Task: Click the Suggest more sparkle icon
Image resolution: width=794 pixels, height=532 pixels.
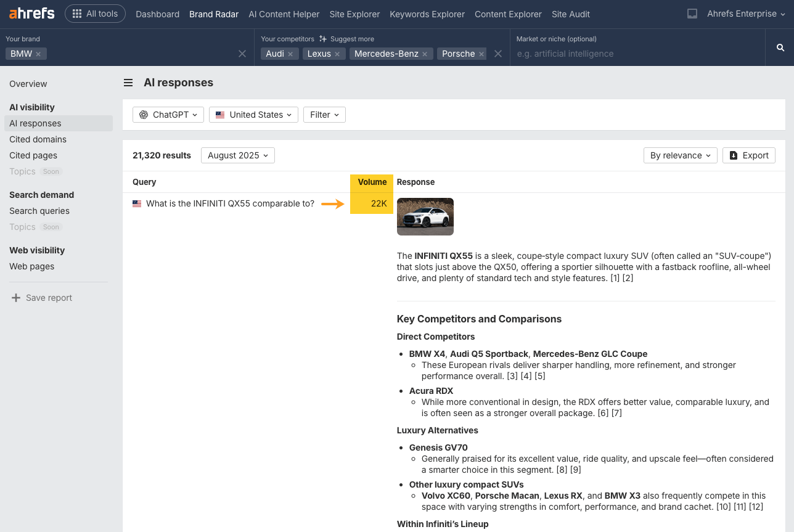Action: coord(323,39)
